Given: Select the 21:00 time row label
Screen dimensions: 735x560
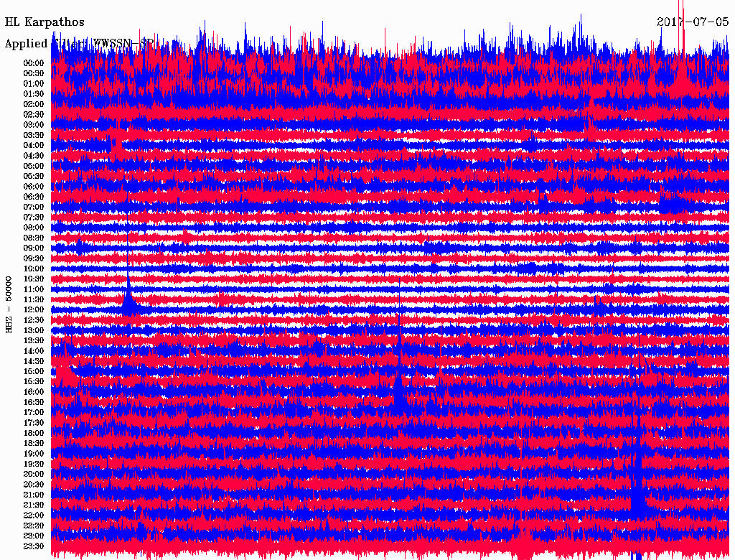Looking at the screenshot, I should coord(34,495).
